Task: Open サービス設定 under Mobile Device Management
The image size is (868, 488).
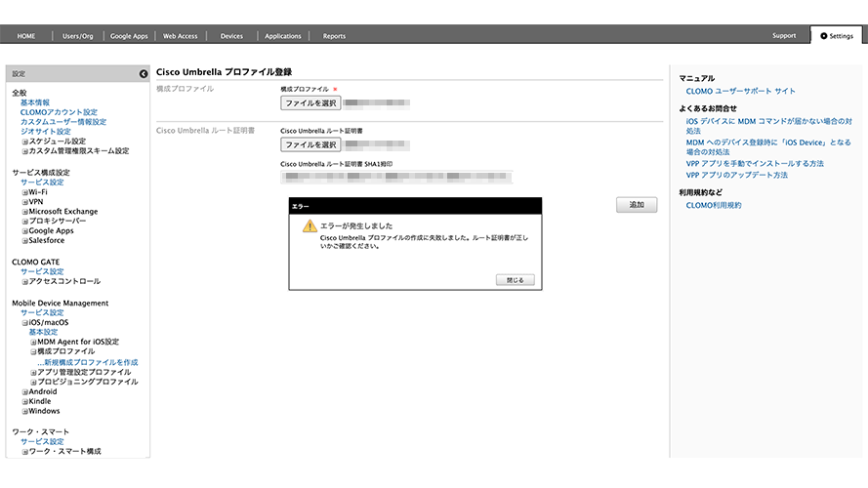Action: (42, 312)
